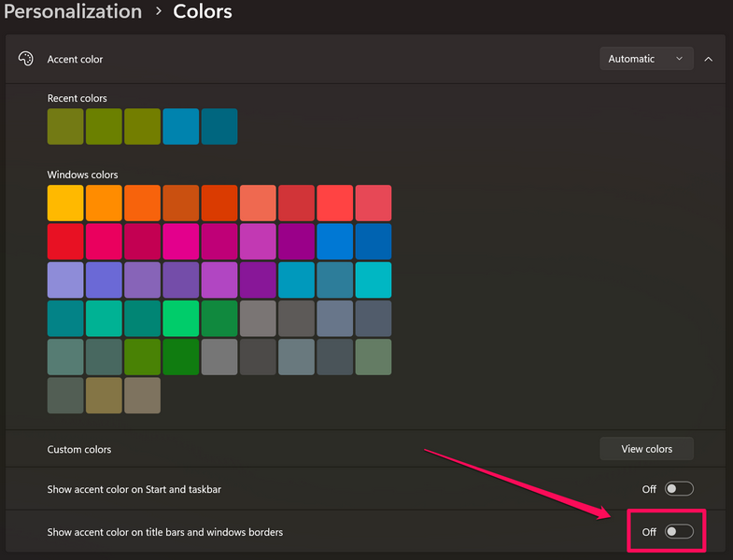This screenshot has height=560, width=733.
Task: Enable accent color on title bars and borders
Action: [x=679, y=532]
